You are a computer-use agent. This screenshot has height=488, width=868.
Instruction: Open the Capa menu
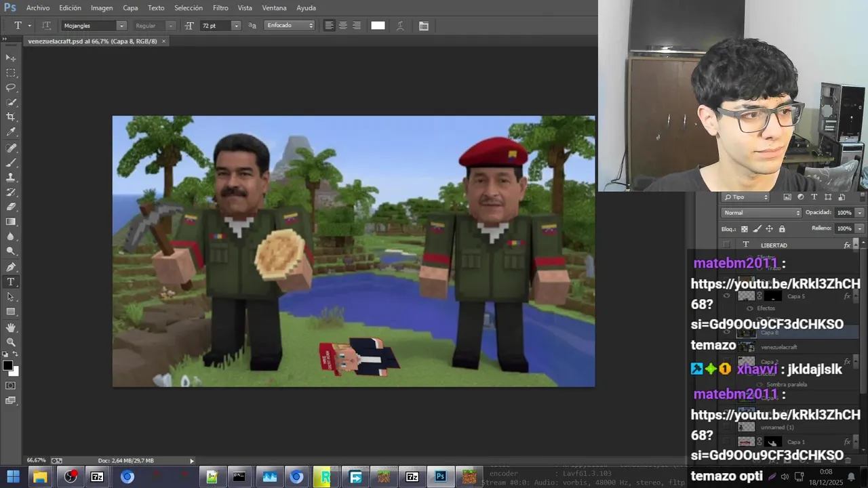point(130,7)
